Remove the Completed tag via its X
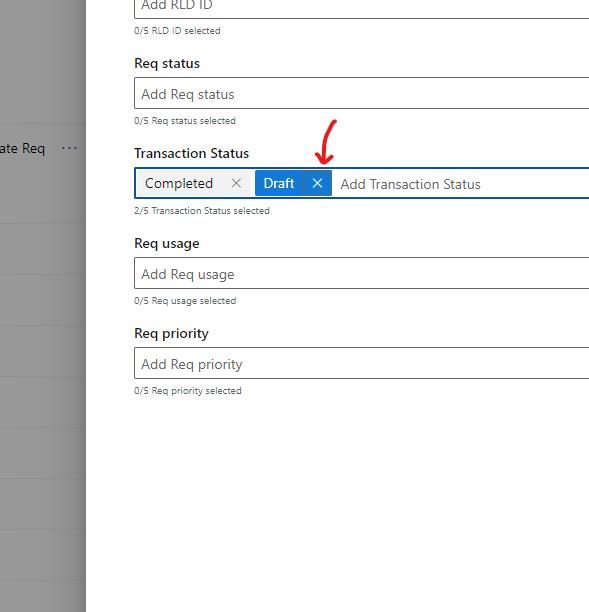This screenshot has height=612, width=589. [236, 183]
